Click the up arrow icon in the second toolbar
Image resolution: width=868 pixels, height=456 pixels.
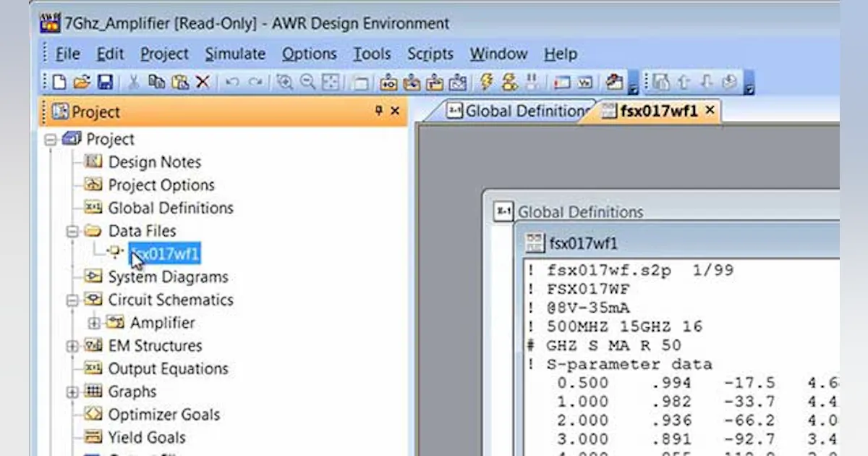click(684, 83)
